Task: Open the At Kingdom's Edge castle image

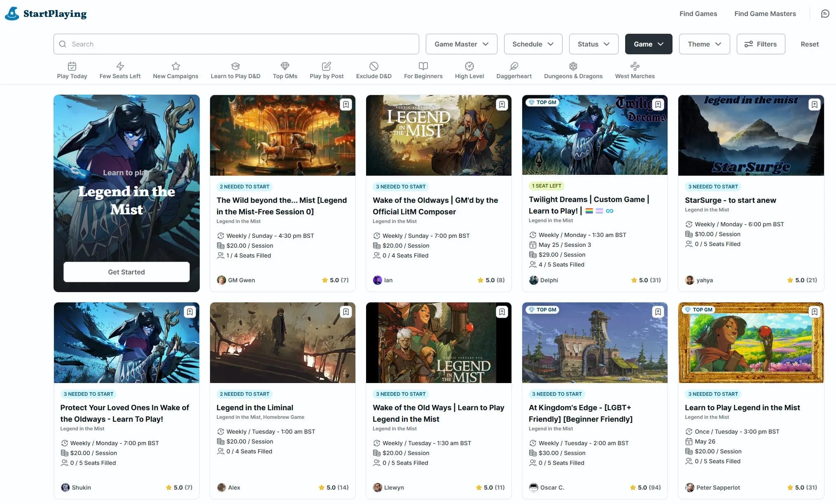Action: pyautogui.click(x=595, y=343)
